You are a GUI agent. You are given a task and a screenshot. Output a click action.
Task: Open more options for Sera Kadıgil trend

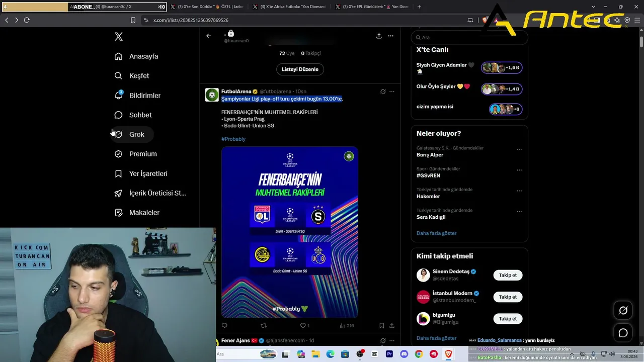tap(519, 212)
